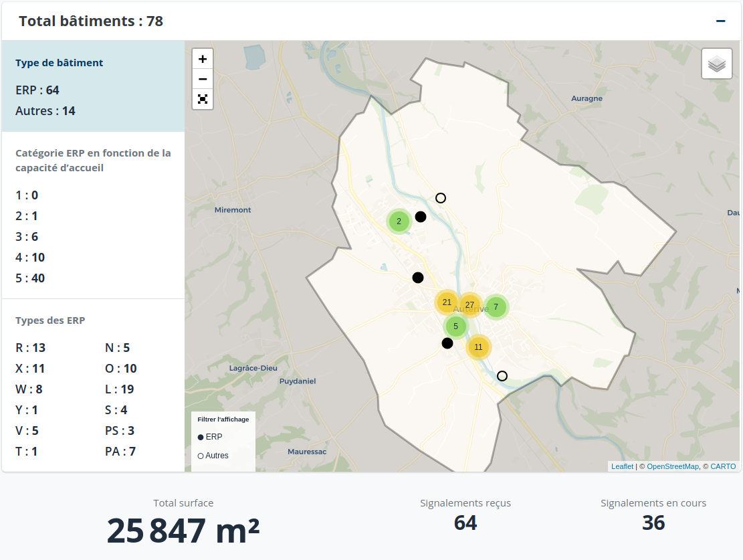Click category row "4 : 10"

(30, 258)
